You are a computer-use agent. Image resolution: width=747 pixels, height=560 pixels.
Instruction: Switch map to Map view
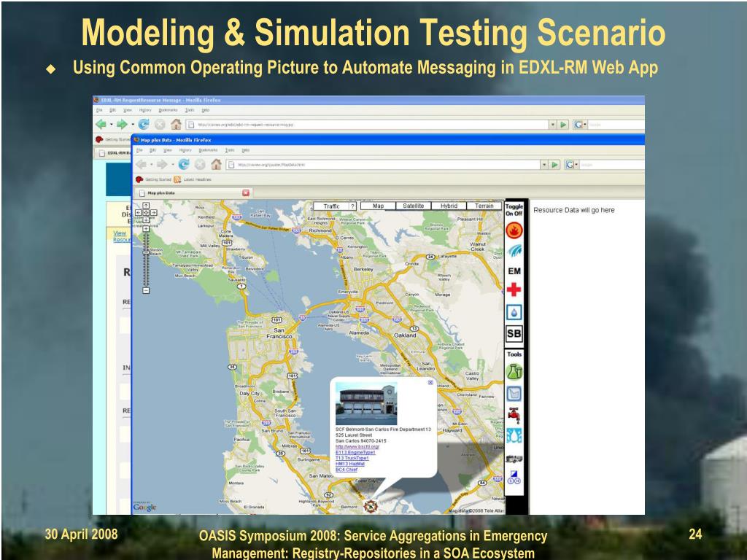pyautogui.click(x=379, y=206)
